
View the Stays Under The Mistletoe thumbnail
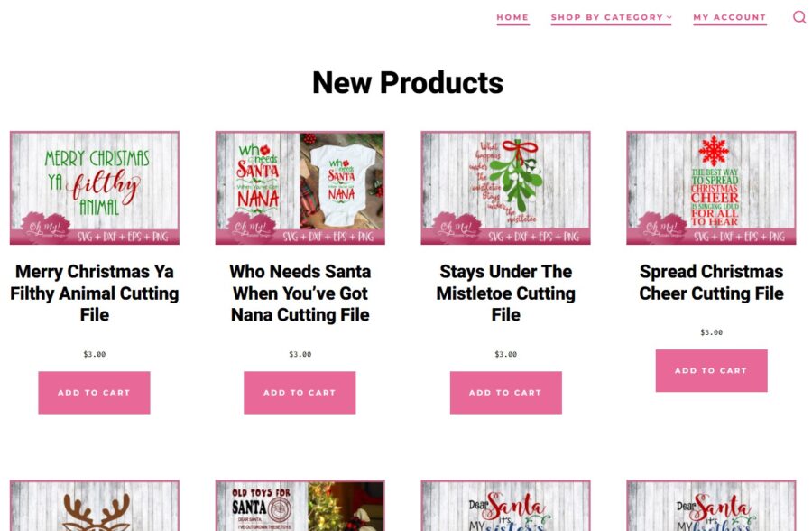505,188
